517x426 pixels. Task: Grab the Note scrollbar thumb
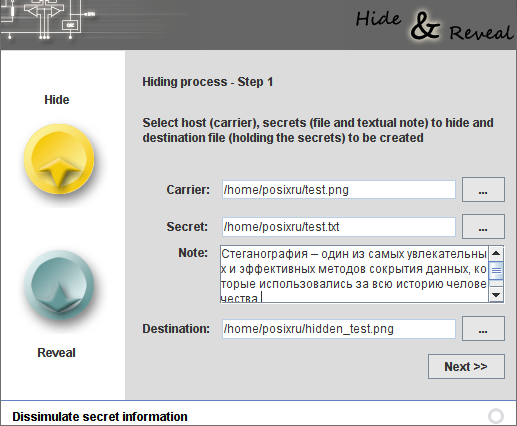pyautogui.click(x=496, y=270)
